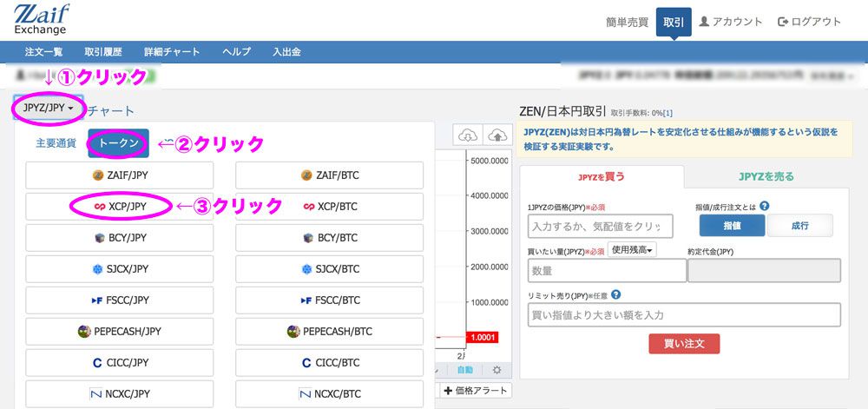Select NCXC/BTC pair
Viewport: 868px width, 409px height.
pyautogui.click(x=329, y=394)
